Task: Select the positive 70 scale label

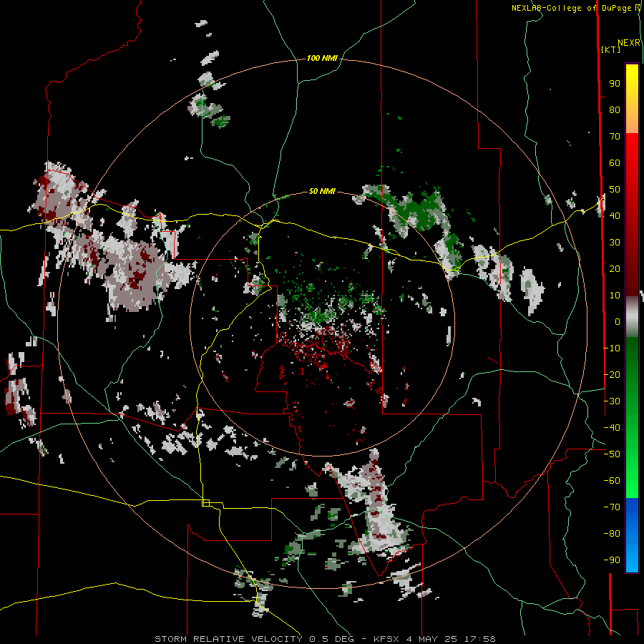Action: [x=615, y=137]
